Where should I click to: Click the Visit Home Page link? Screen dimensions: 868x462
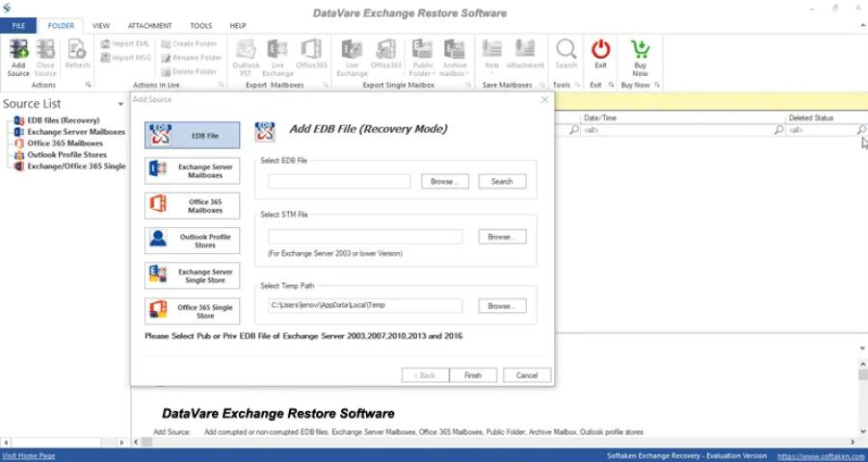(29, 455)
